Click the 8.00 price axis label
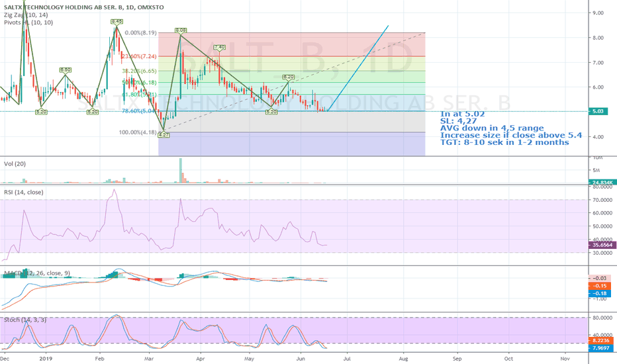Viewport: 617px width, 364px height. pyautogui.click(x=598, y=38)
